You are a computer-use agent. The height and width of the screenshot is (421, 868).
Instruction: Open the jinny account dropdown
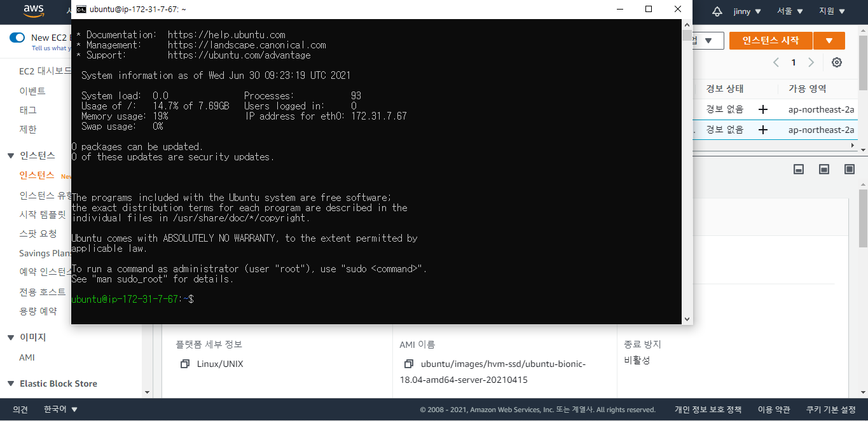pyautogui.click(x=747, y=11)
